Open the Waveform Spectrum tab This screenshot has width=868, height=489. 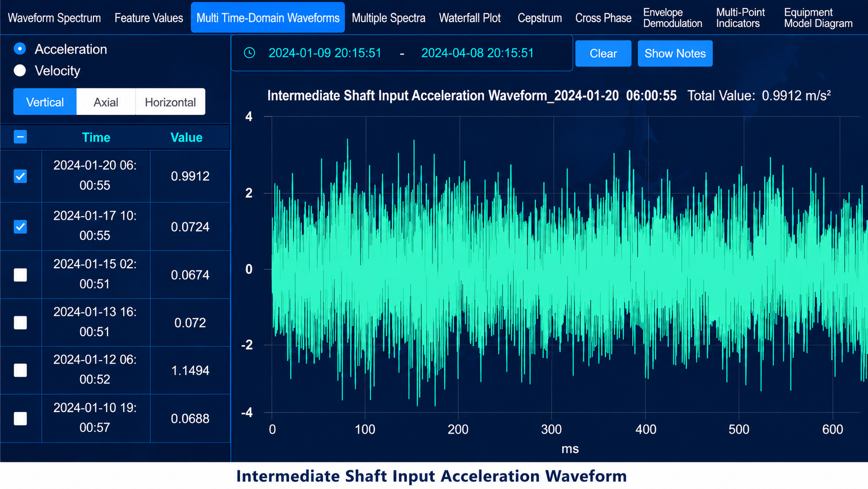[x=55, y=18]
